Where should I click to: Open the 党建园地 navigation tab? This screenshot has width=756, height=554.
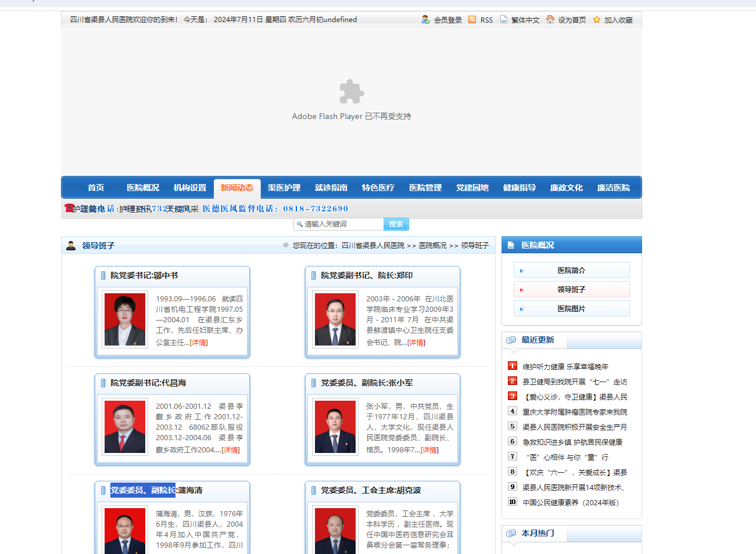[472, 188]
